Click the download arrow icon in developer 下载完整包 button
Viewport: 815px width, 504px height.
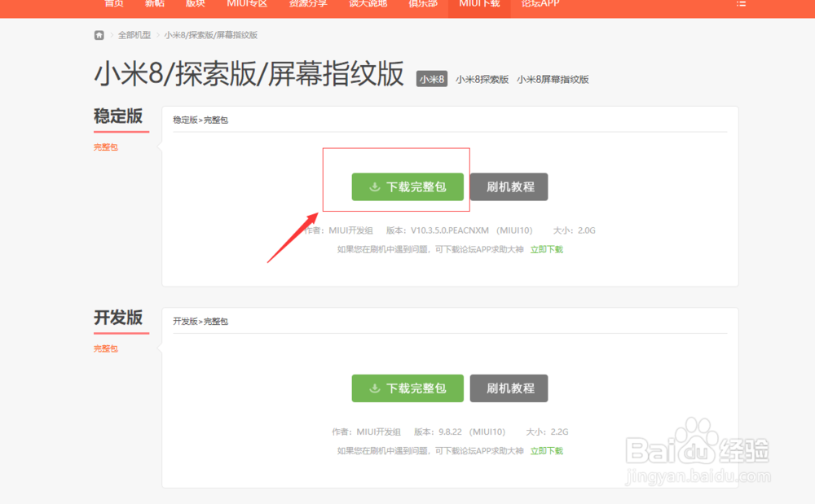(x=375, y=388)
